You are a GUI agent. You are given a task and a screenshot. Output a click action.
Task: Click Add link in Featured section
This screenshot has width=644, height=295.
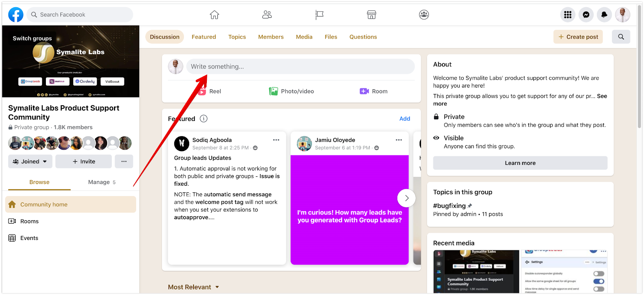tap(405, 119)
